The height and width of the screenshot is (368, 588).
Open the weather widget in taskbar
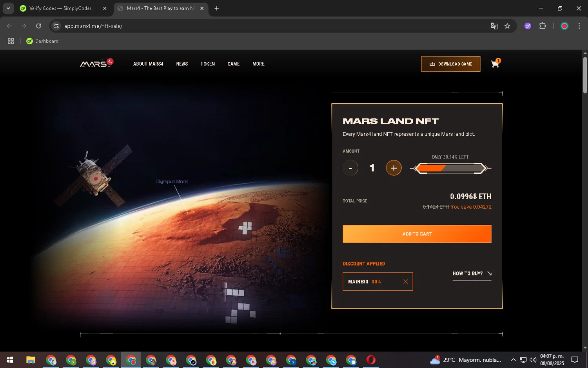466,360
